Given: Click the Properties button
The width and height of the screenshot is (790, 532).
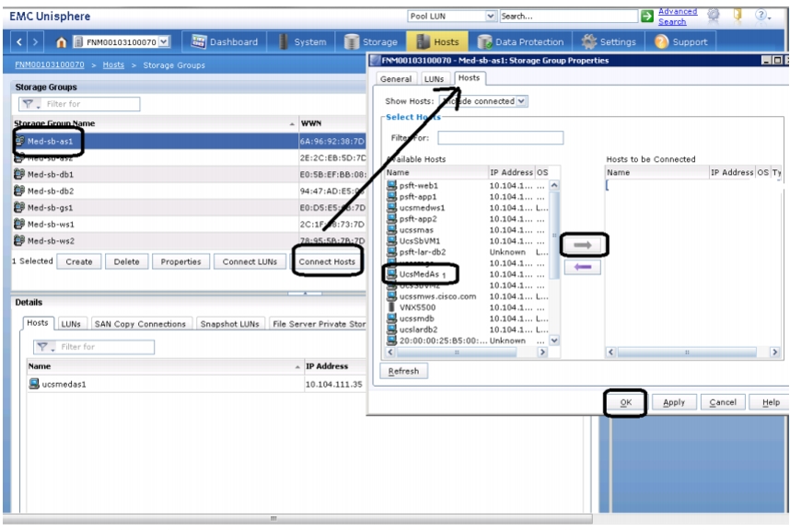Looking at the screenshot, I should (x=180, y=262).
